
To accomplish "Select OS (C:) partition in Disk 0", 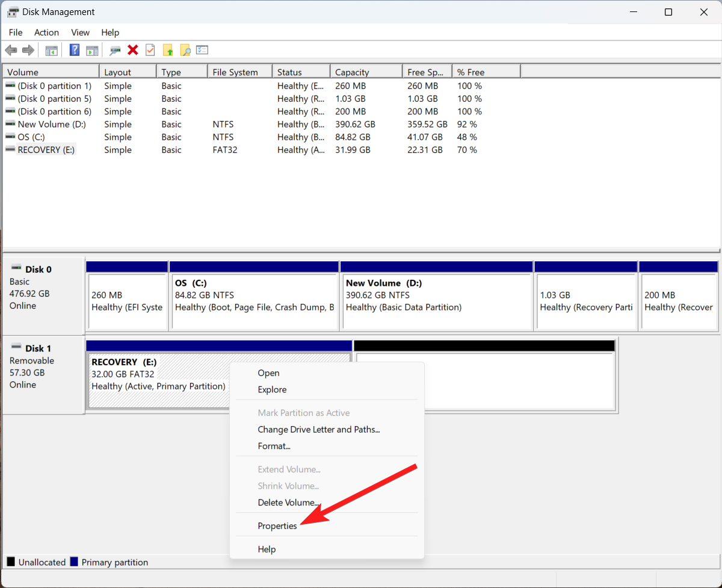I will coord(254,296).
